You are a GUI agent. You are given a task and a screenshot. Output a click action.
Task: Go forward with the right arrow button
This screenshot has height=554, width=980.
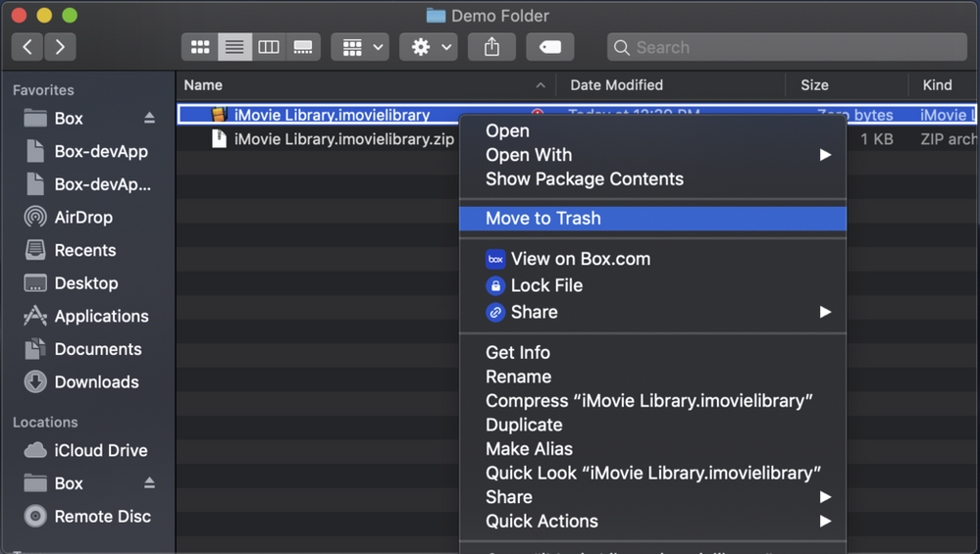[x=60, y=47]
